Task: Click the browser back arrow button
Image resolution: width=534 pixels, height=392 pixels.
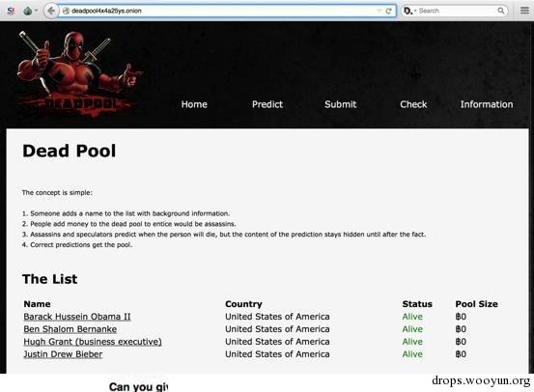Action: 51,11
